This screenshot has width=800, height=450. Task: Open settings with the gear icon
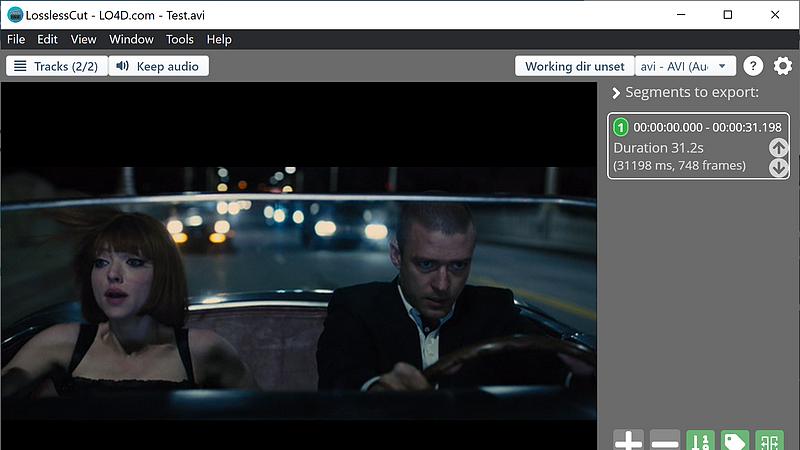783,66
